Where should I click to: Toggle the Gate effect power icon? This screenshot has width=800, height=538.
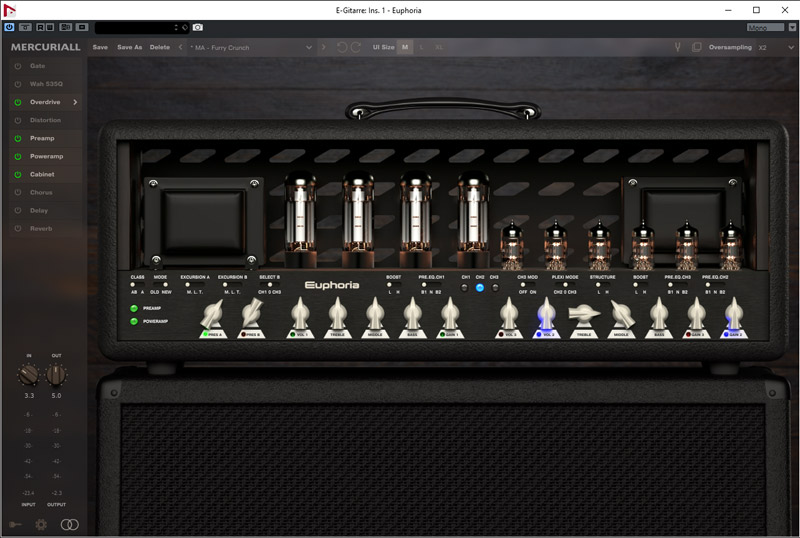[17, 66]
